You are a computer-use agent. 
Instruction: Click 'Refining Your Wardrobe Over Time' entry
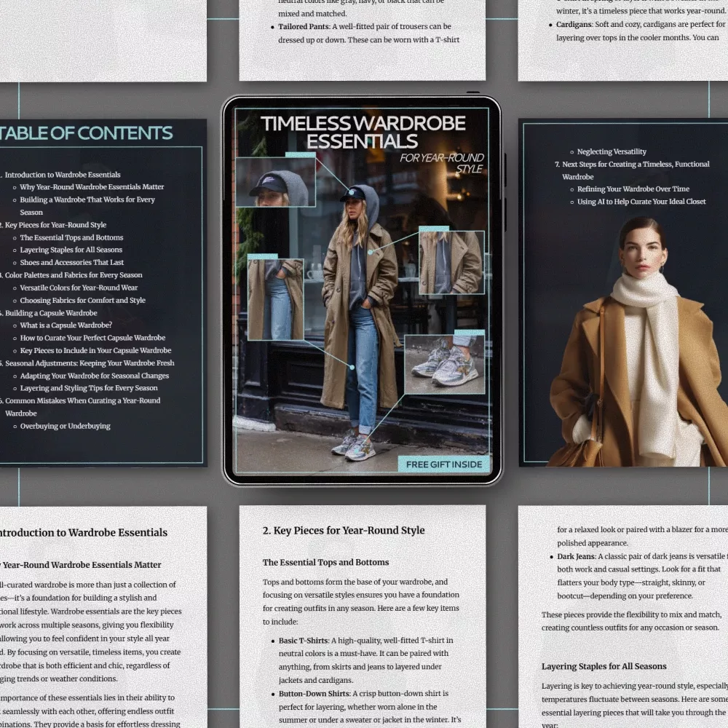coord(633,189)
